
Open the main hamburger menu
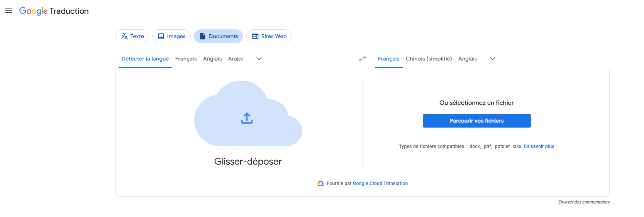(x=8, y=11)
